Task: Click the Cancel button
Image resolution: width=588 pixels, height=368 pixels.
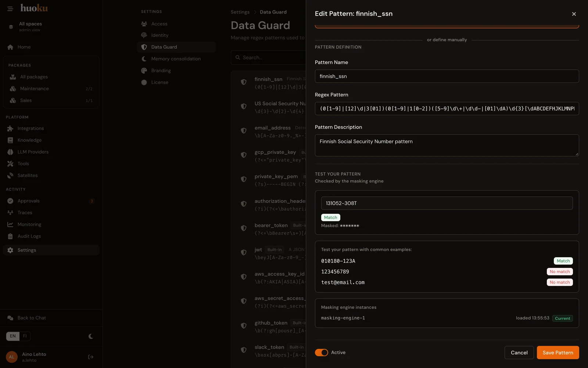Action: pyautogui.click(x=519, y=353)
